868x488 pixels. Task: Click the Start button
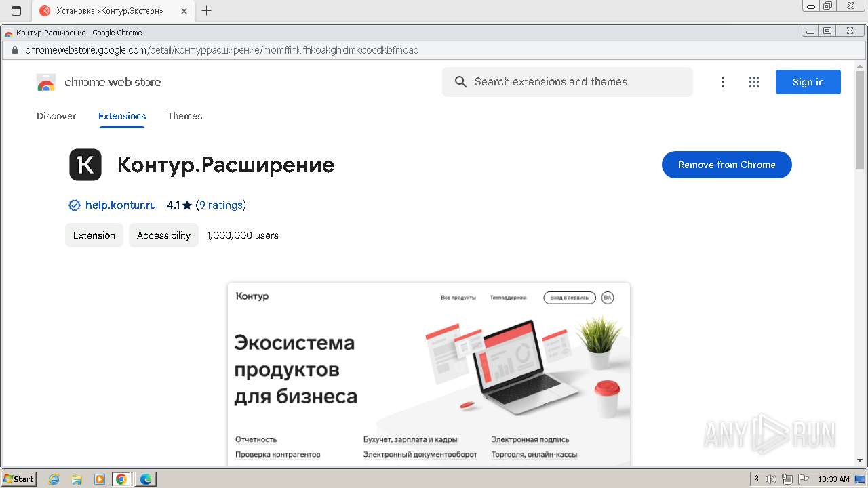pos(19,479)
